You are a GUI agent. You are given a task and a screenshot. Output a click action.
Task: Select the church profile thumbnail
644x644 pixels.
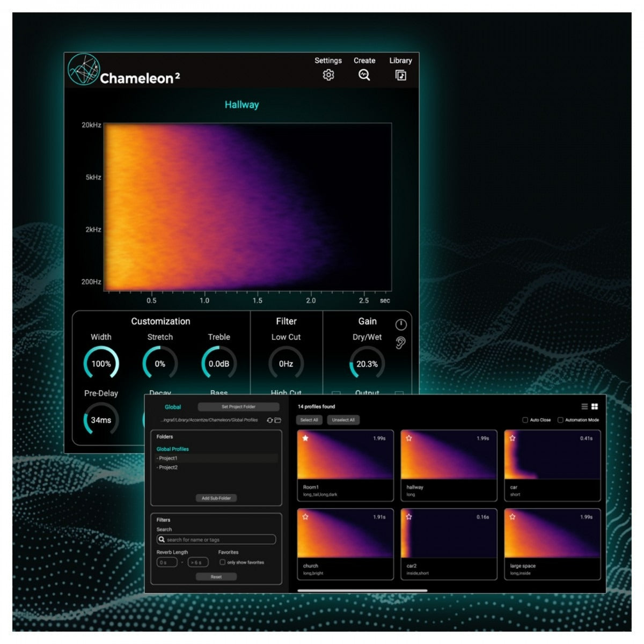[345, 533]
